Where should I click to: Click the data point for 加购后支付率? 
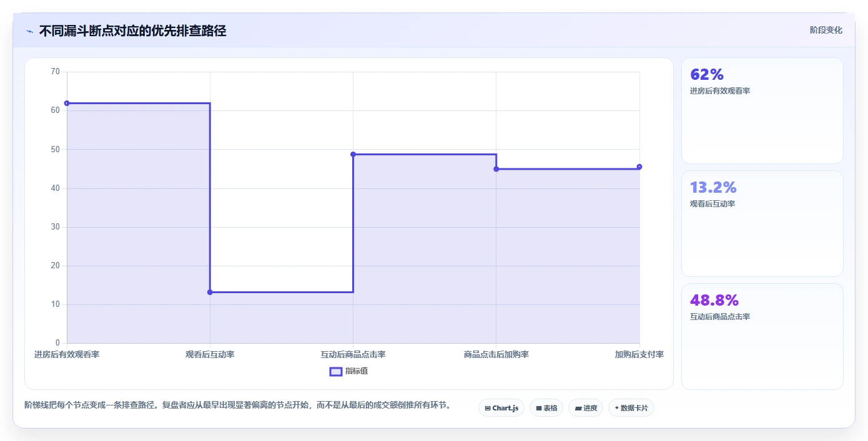point(639,167)
